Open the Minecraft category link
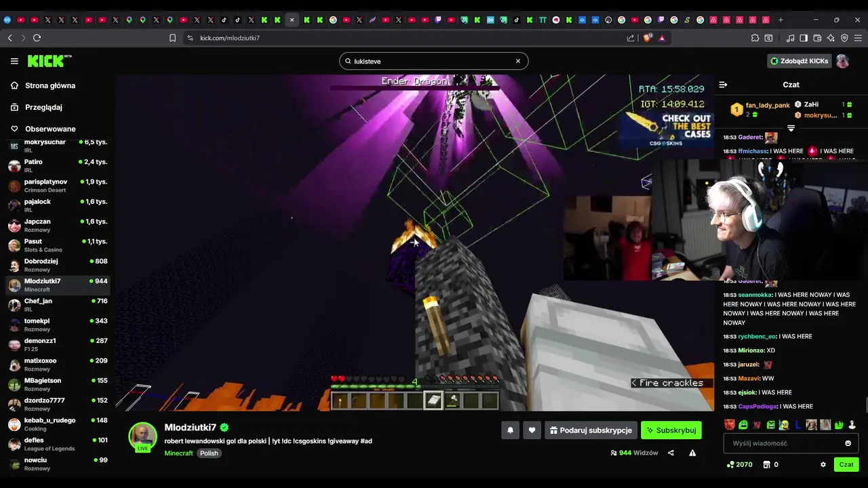This screenshot has height=488, width=868. click(x=178, y=453)
